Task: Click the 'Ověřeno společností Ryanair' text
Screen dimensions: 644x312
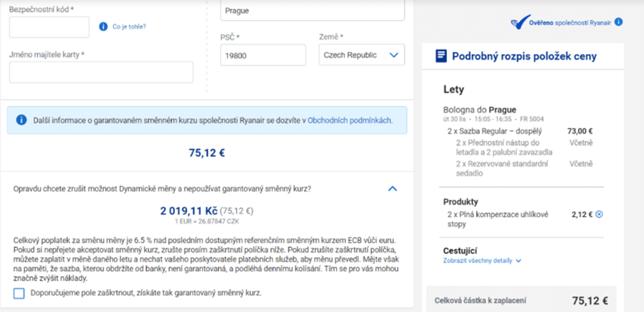Action: [570, 22]
